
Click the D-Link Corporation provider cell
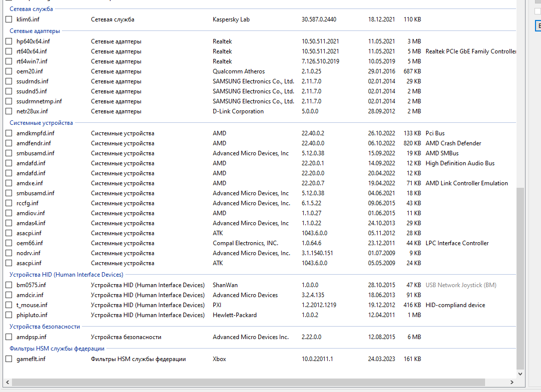point(238,111)
